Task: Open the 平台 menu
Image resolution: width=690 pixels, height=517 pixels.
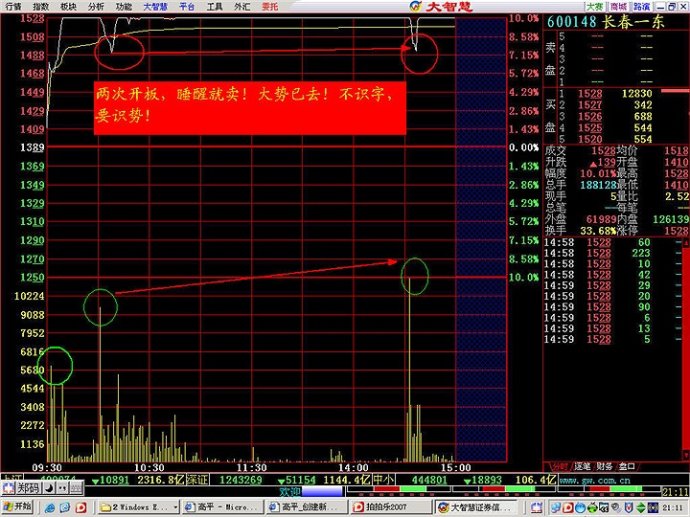Action: (x=187, y=6)
